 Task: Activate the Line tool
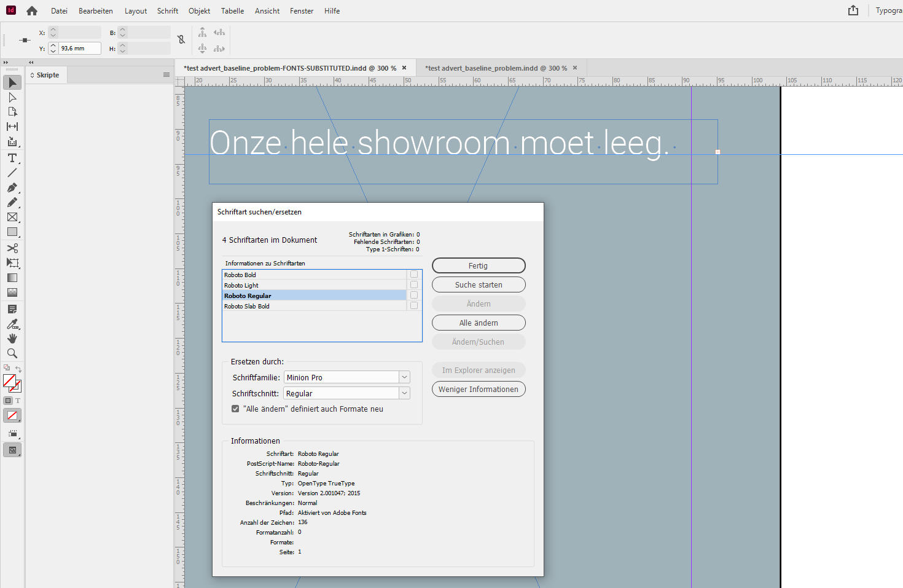(12, 173)
